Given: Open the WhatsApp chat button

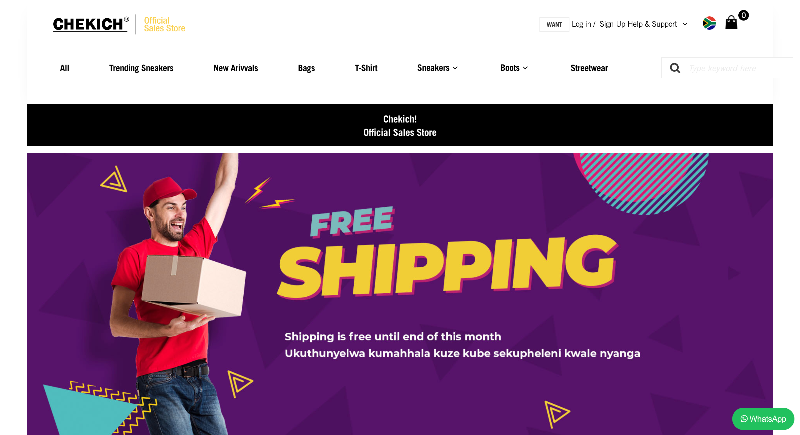Looking at the screenshot, I should [x=763, y=419].
